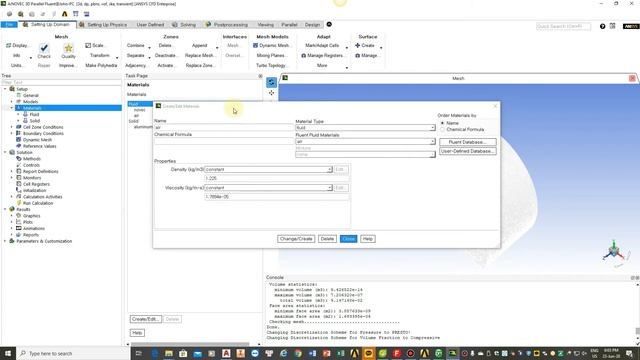This screenshot has width=640, height=360.
Task: Open the help question-mark icon
Action: pos(602,26)
